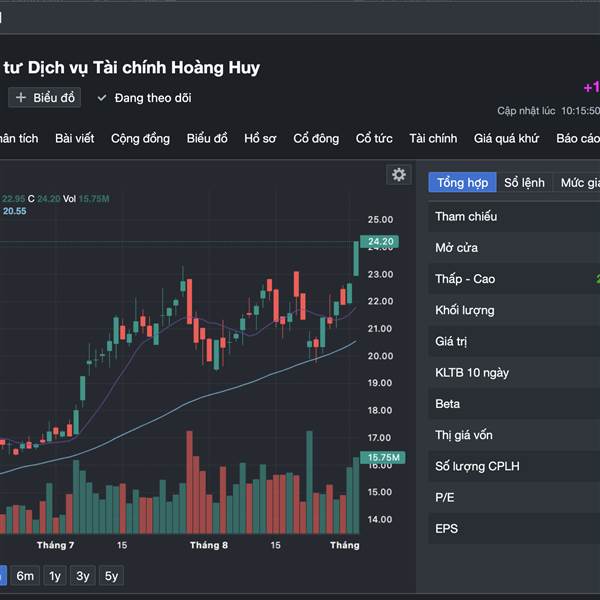The image size is (600, 600).
Task: Click the 20.55 moving average legend value
Action: (15, 211)
